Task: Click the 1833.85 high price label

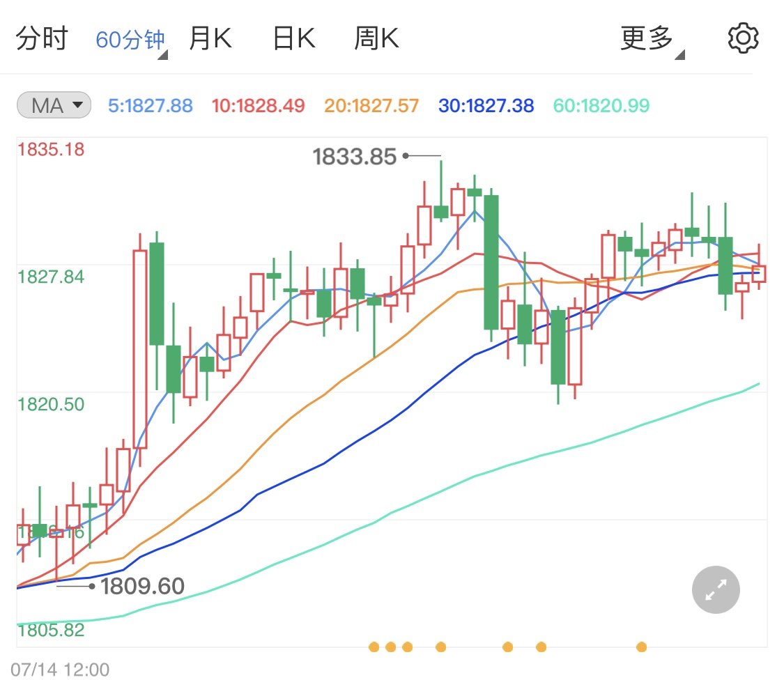Action: 355,157
